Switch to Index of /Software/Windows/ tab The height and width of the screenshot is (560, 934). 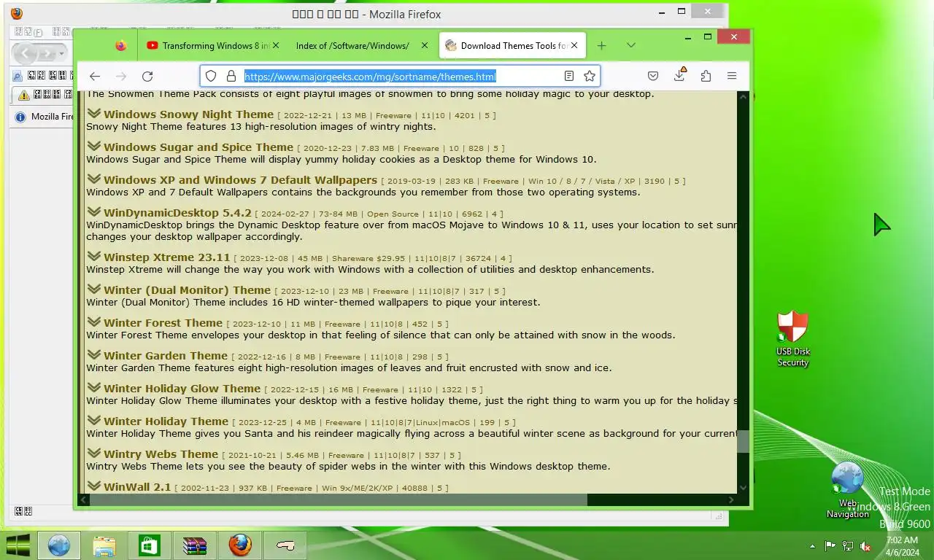[352, 45]
